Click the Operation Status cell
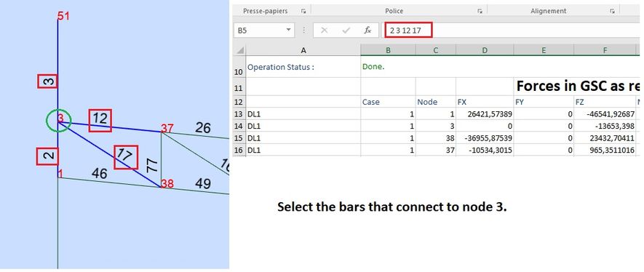 pyautogui.click(x=303, y=67)
